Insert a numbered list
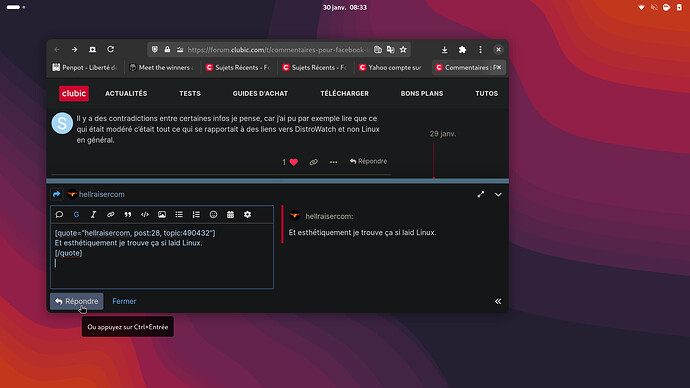This screenshot has height=388, width=690. [196, 215]
